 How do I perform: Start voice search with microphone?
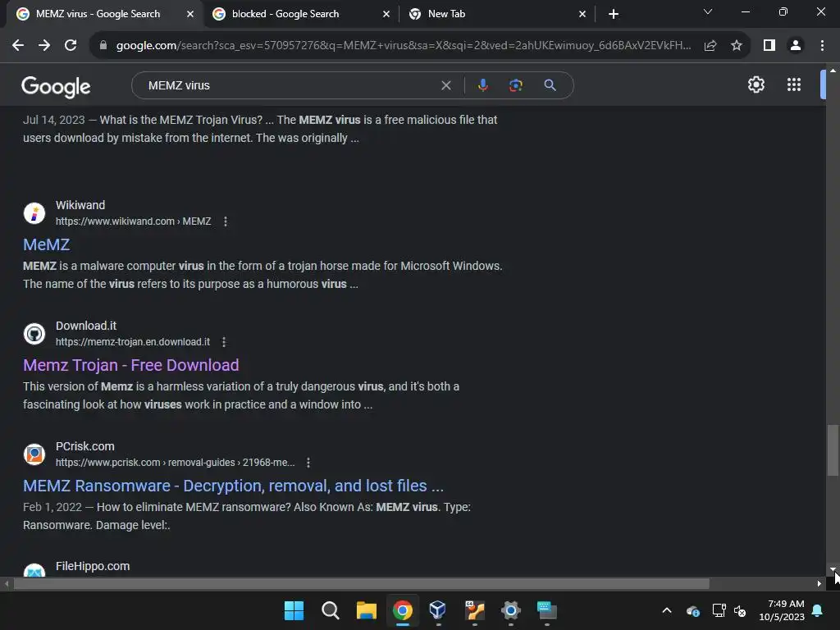point(482,85)
